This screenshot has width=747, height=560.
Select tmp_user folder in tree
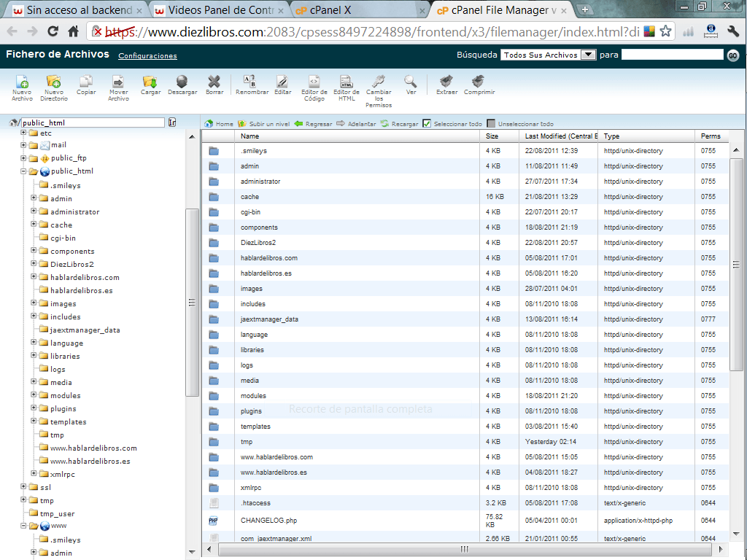(x=57, y=513)
